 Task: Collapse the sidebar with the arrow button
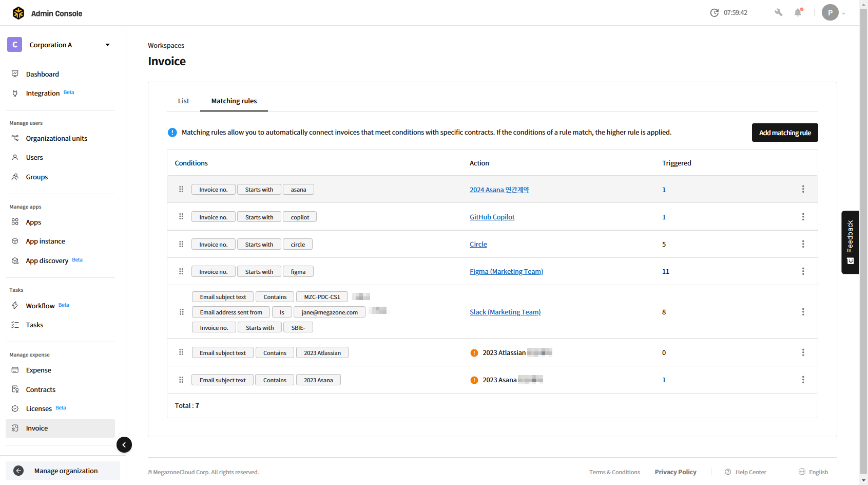tap(124, 444)
